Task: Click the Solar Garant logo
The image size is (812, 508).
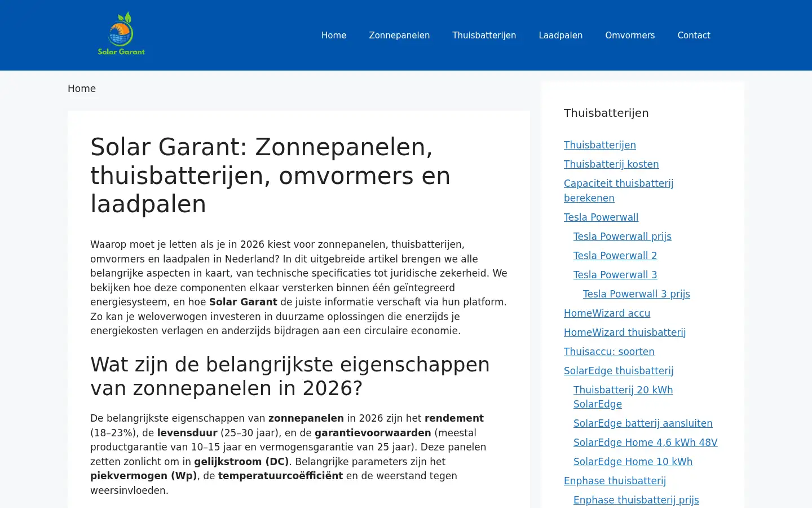Action: [x=121, y=34]
